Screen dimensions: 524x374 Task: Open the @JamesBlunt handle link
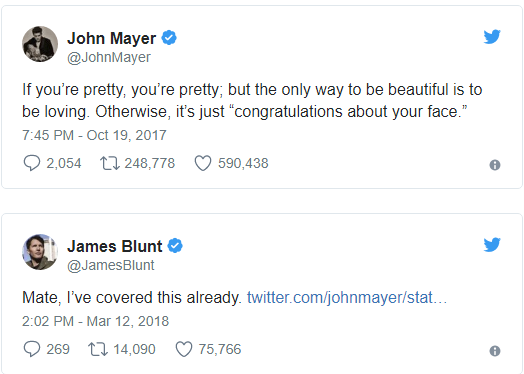[111, 265]
